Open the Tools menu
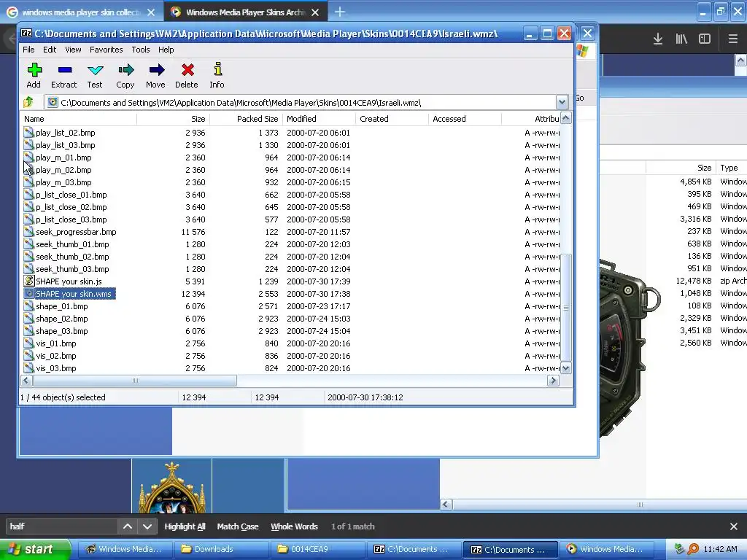 pos(141,50)
